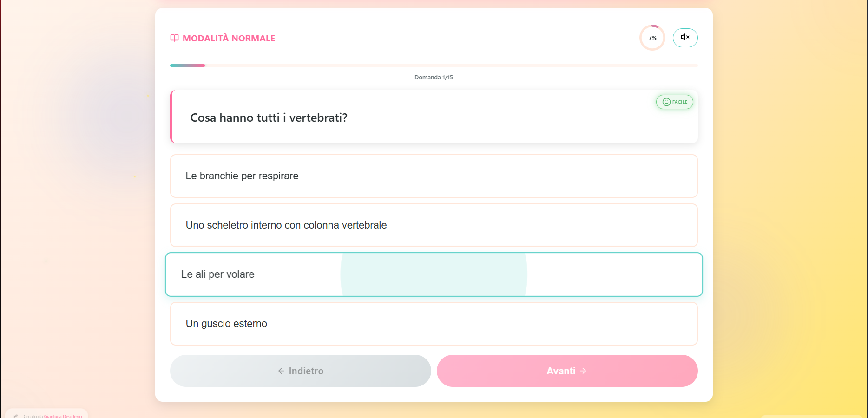The width and height of the screenshot is (868, 418).
Task: Click the small icon before 'Creato da'
Action: tap(16, 416)
